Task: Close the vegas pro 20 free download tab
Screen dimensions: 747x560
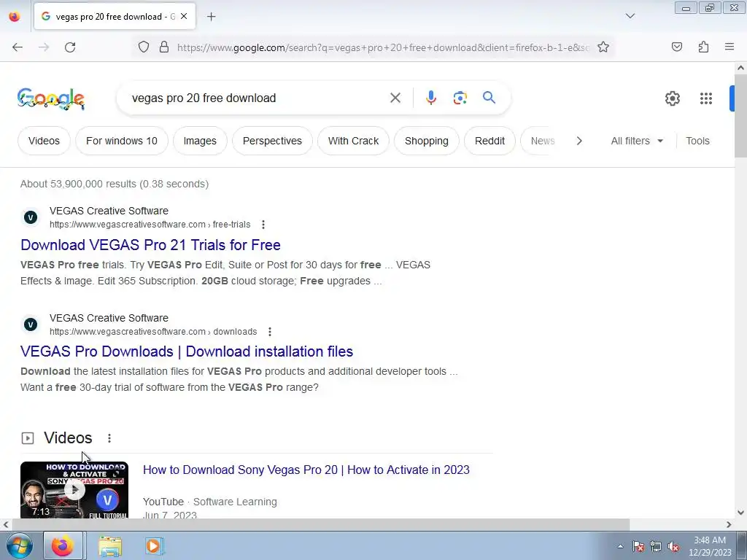Action: 184,17
